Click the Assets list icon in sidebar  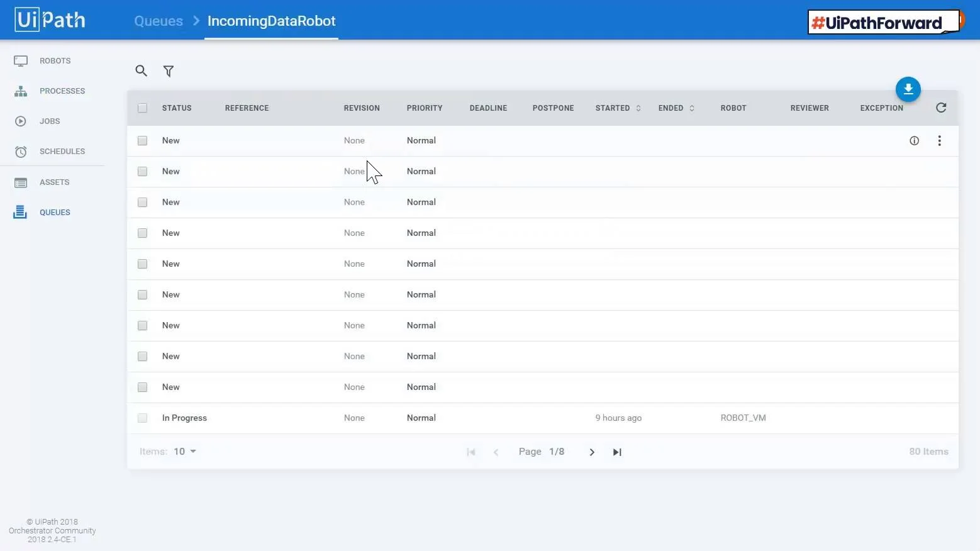(x=21, y=182)
